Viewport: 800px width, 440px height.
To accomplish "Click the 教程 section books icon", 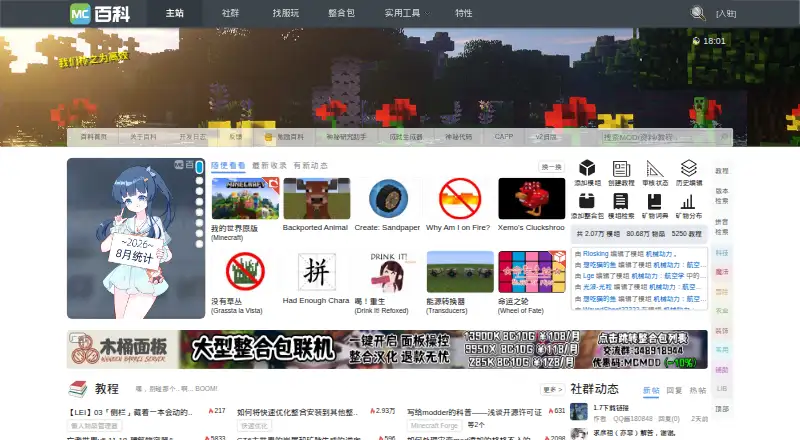I will (x=78, y=389).
